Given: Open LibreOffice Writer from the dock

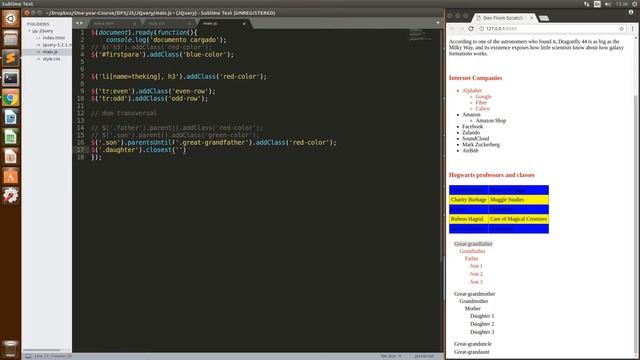Looking at the screenshot, I should 11,118.
